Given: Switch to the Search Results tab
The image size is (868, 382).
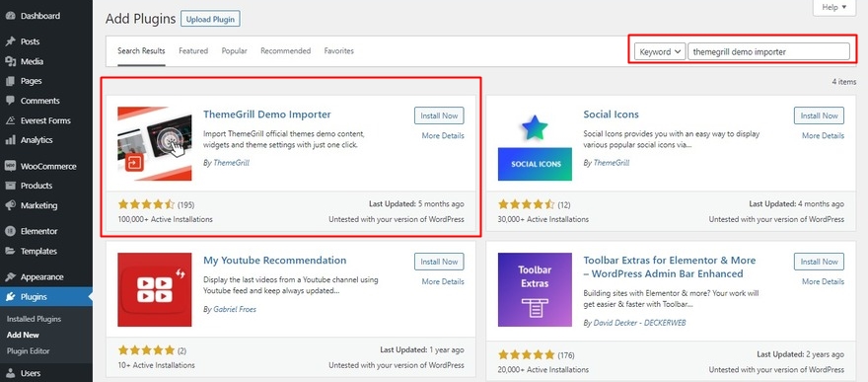Looking at the screenshot, I should tap(141, 51).
